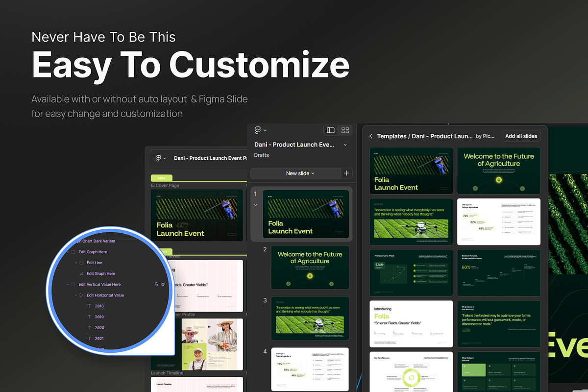
Task: Open Customer Profile farmers frame in left window
Action: click(197, 344)
